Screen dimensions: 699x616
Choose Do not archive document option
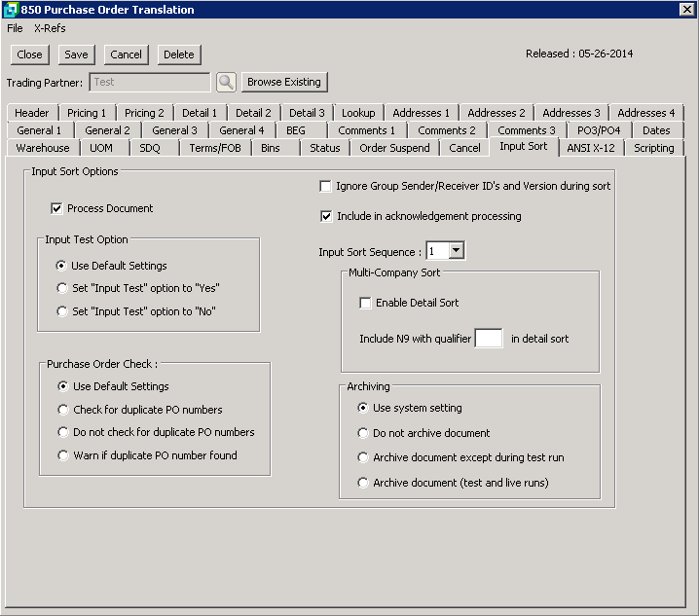pos(364,433)
